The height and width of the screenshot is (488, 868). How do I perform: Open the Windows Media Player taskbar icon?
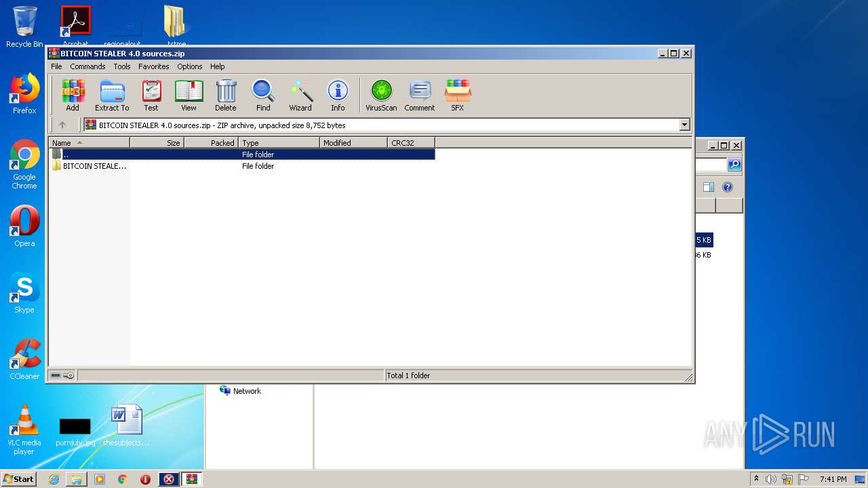point(100,479)
